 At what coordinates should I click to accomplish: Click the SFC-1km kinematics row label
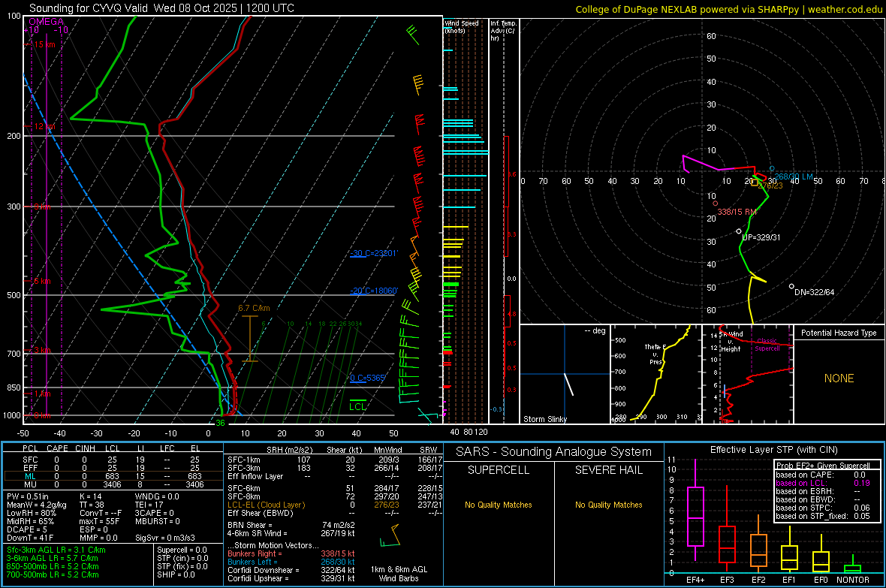(x=244, y=460)
